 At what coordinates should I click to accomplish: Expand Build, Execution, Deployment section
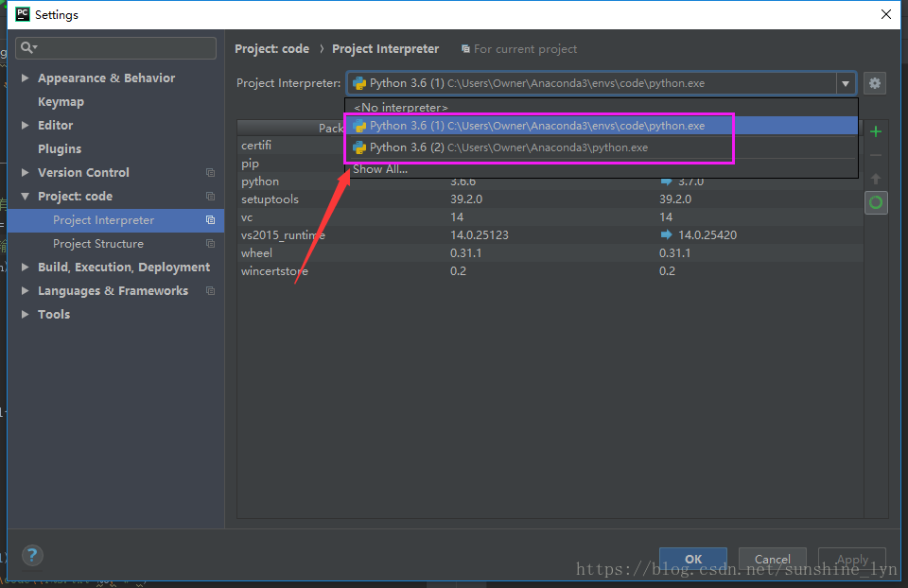(x=25, y=267)
